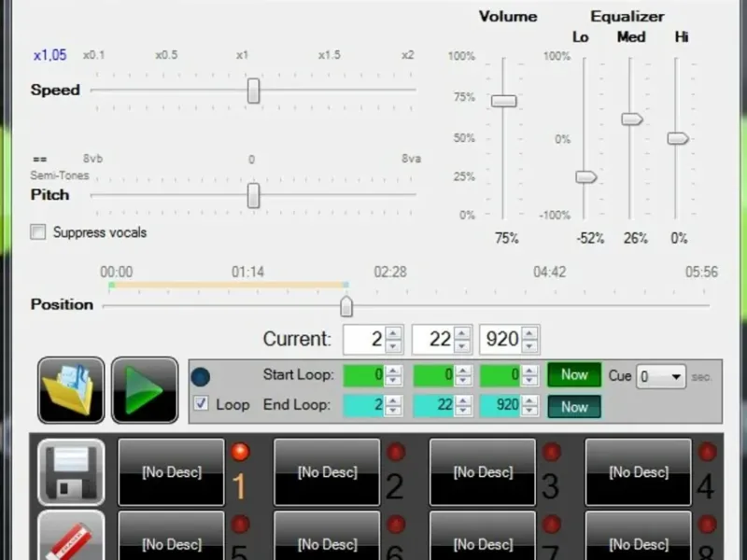The image size is (747, 560).
Task: Click the Start Loop seconds green field
Action: pos(433,375)
